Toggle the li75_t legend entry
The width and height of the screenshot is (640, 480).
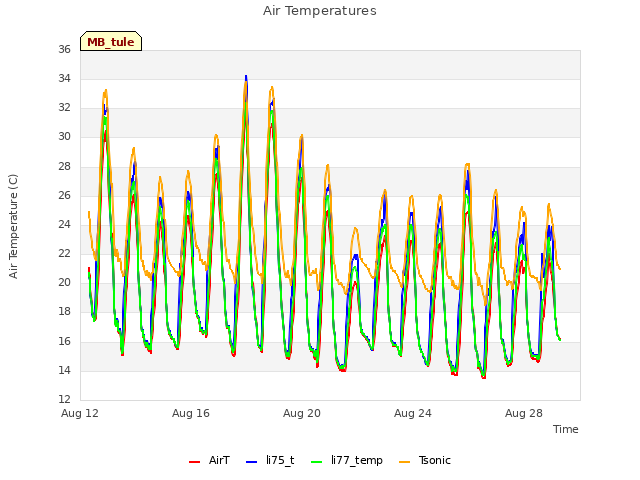(270, 460)
